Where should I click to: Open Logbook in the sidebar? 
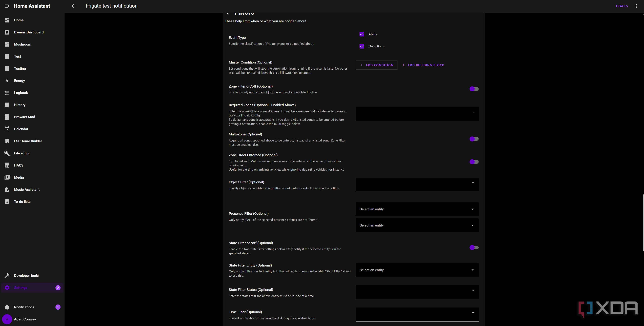coord(32,93)
